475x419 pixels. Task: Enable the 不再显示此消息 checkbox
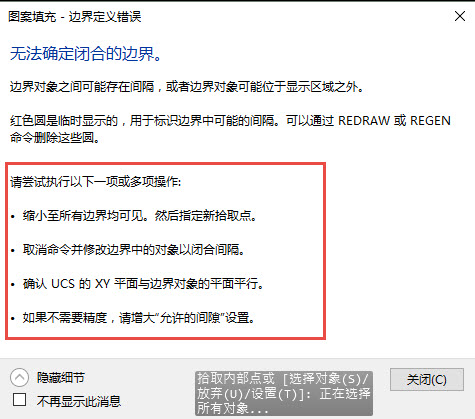click(x=19, y=400)
